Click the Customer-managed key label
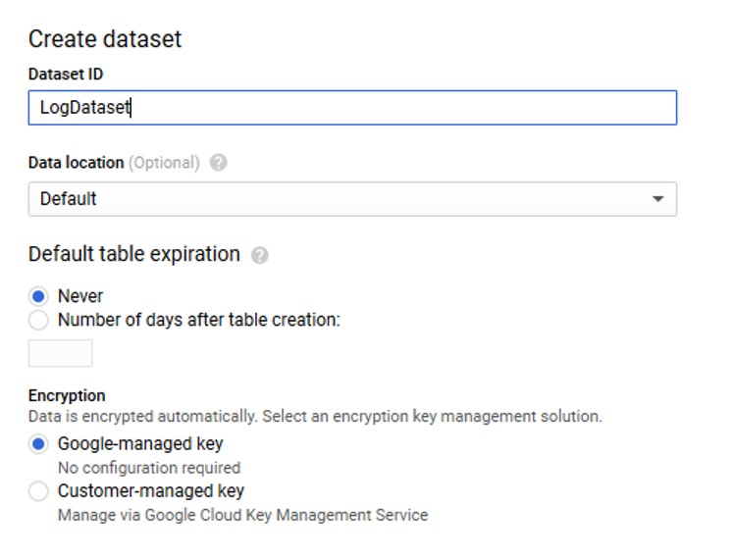The image size is (735, 560). coord(151,491)
